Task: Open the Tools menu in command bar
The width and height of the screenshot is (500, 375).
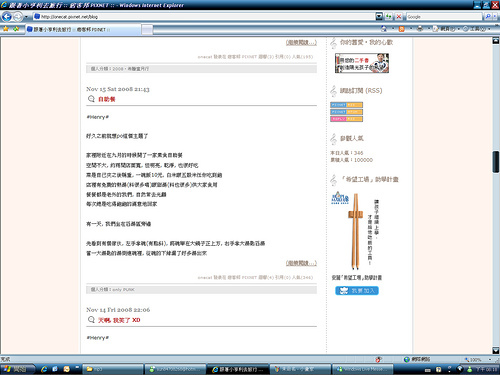Action: [x=476, y=29]
